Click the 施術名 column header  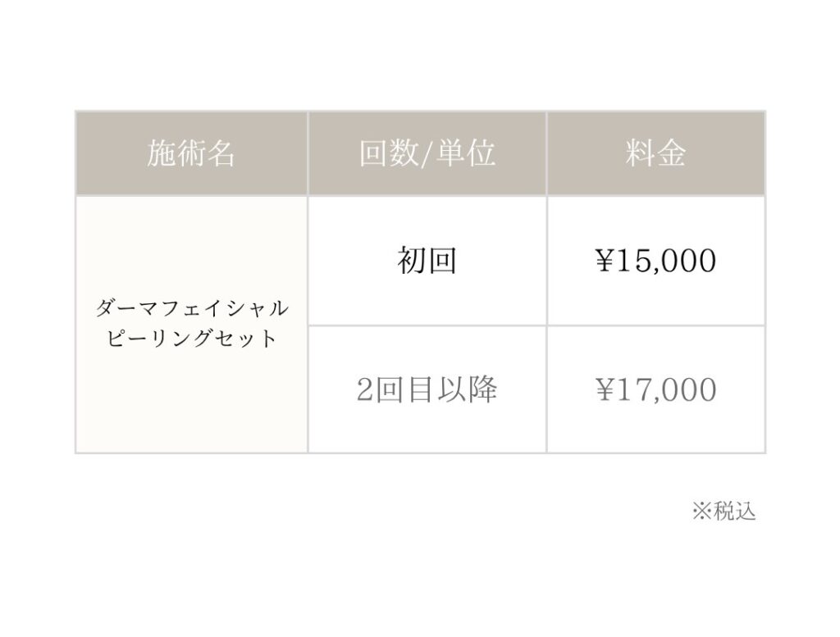pyautogui.click(x=191, y=154)
